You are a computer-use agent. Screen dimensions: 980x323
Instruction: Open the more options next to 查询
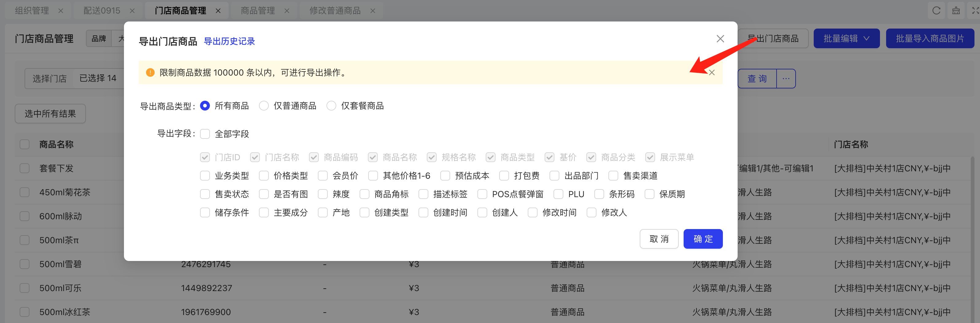pos(785,79)
